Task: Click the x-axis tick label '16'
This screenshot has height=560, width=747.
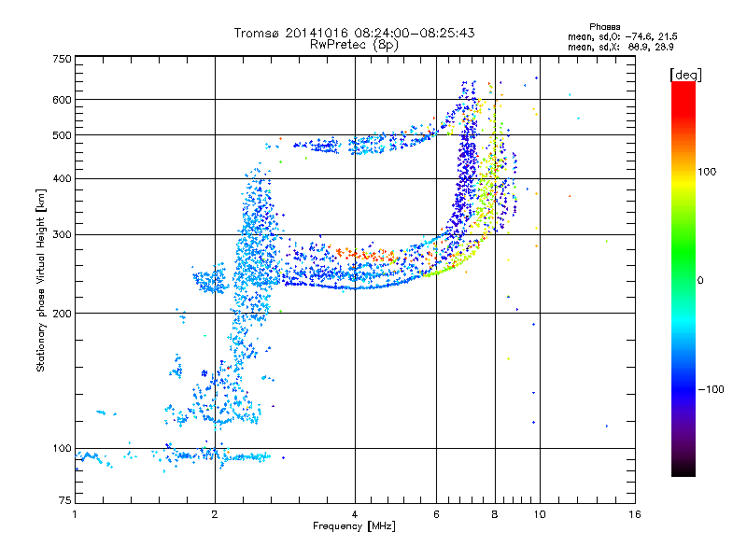Action: 635,514
